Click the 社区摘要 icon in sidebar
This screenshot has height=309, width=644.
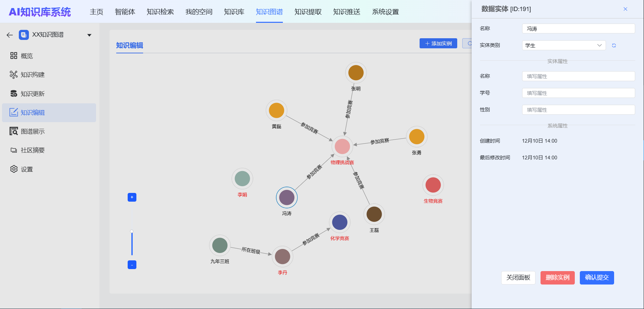coord(14,150)
